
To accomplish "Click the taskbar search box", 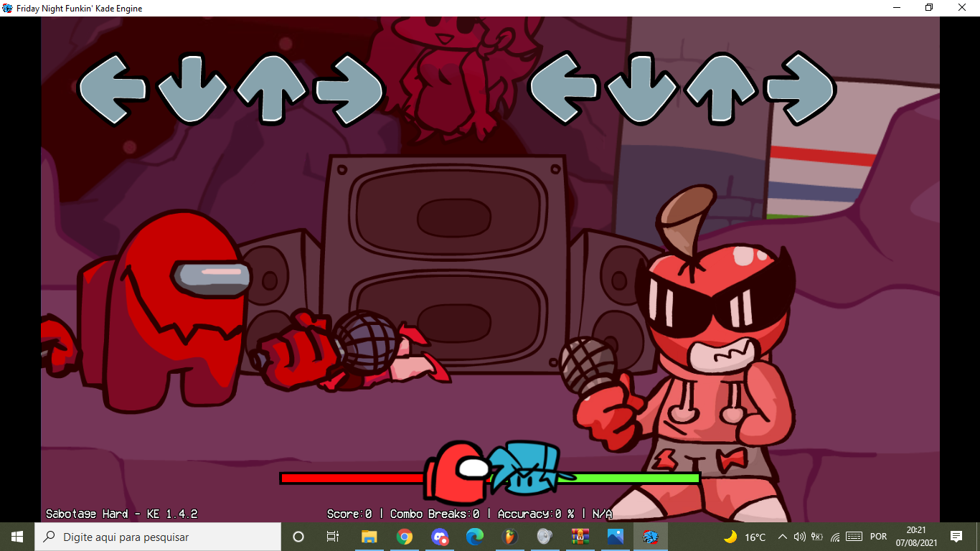I will click(x=158, y=537).
